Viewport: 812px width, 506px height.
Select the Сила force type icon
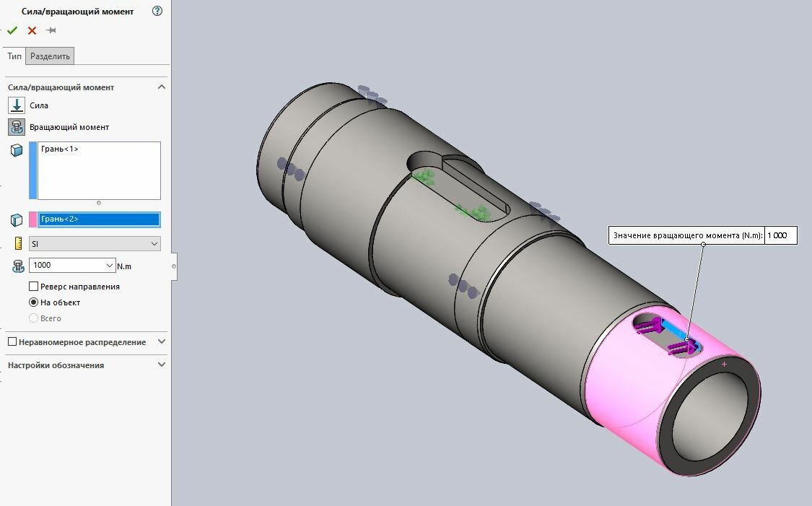pos(17,105)
